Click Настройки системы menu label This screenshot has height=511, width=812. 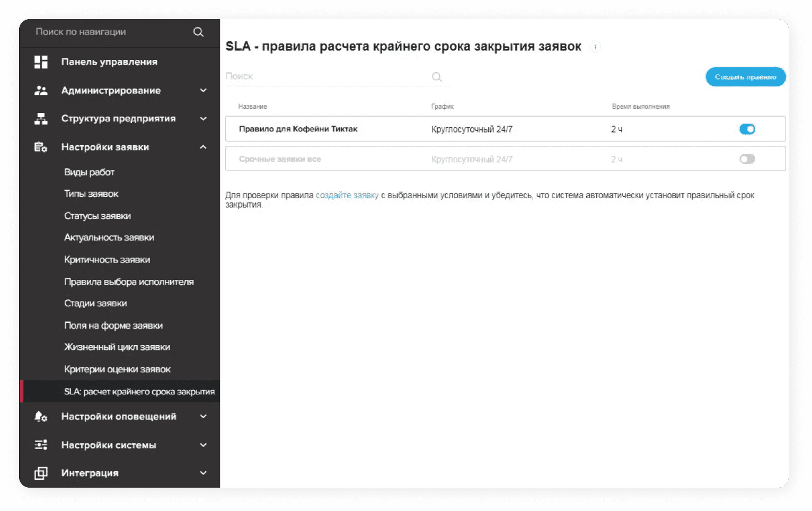point(109,445)
